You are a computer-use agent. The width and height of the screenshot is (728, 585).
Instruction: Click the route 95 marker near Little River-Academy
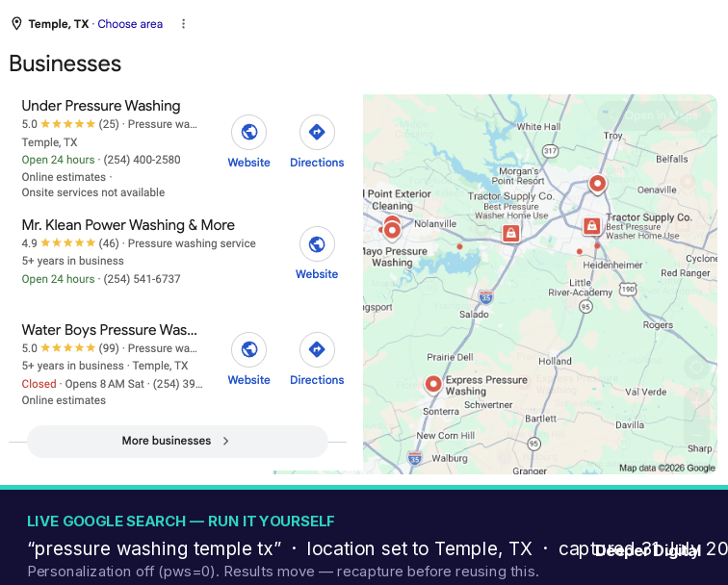coord(585,307)
